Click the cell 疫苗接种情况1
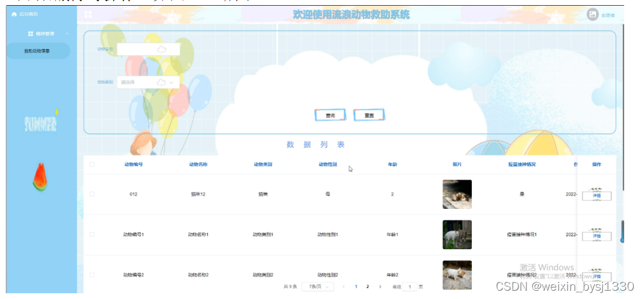The image size is (644, 299). tap(522, 234)
